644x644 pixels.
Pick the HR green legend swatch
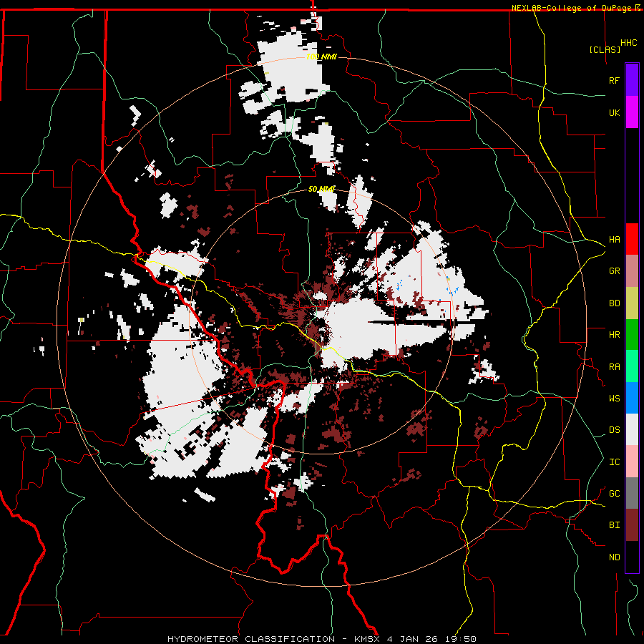632,335
